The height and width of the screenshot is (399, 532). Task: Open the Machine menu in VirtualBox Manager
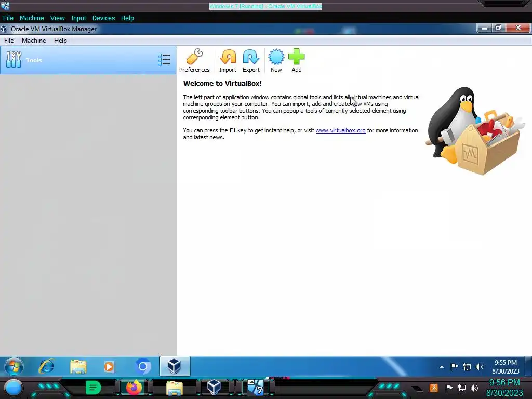coord(34,41)
